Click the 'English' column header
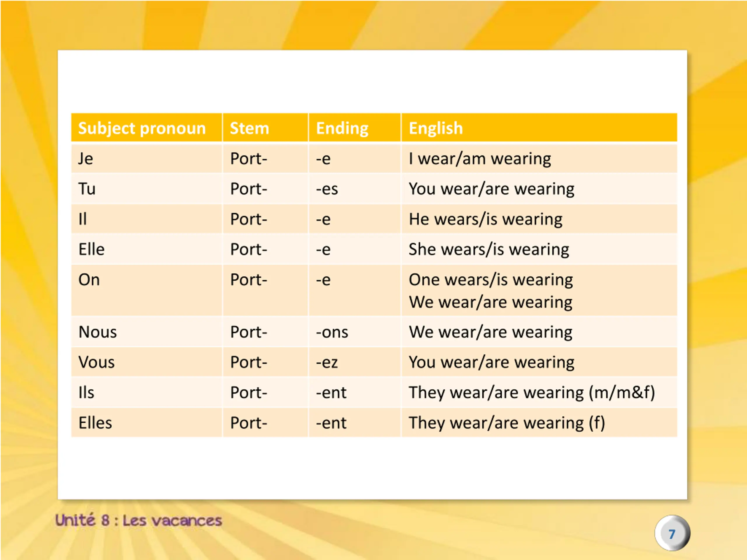 click(x=539, y=127)
